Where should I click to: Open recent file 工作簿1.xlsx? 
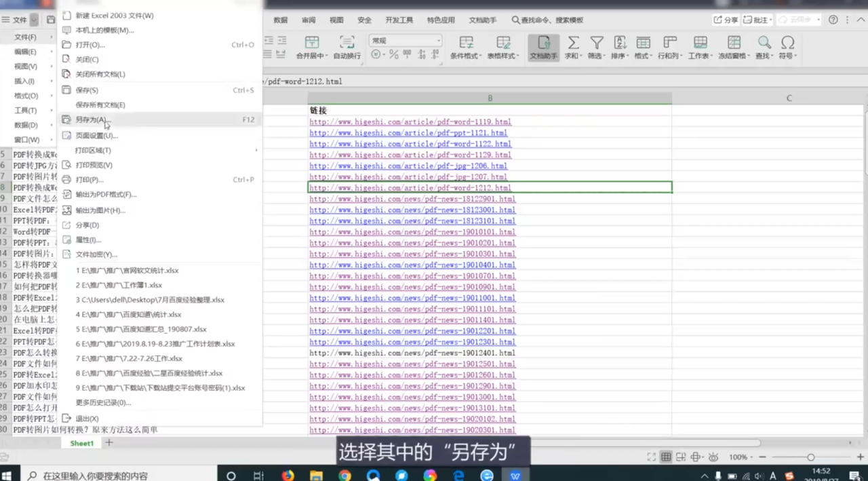click(159, 285)
